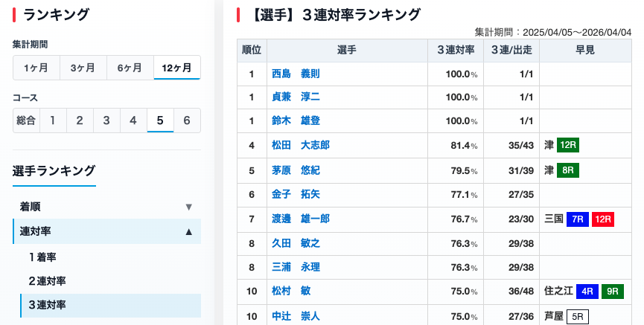Screen dimensions: 644x325
Task: Open the green 12R badge for 津
Action: (x=568, y=145)
